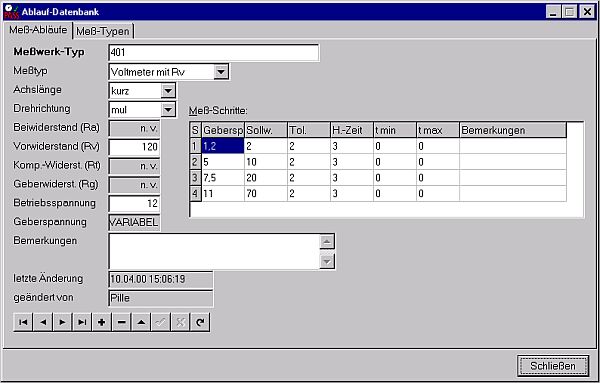Click the highlighted cell 1,2 in grid
This screenshot has width=600, height=383.
(x=223, y=146)
